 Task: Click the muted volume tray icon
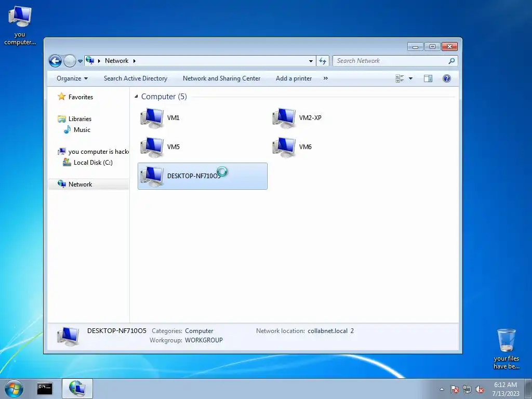[x=480, y=389]
